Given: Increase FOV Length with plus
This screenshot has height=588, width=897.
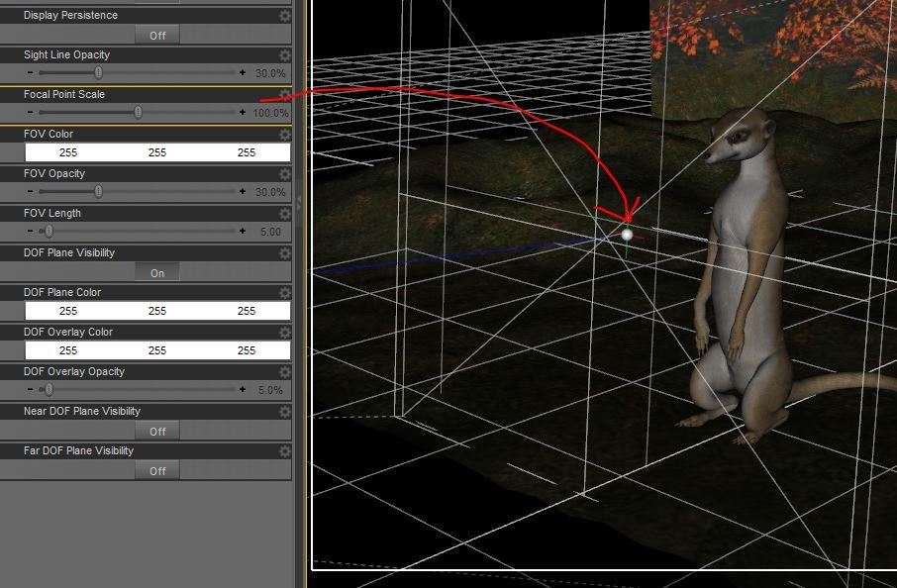Looking at the screenshot, I should click(243, 231).
